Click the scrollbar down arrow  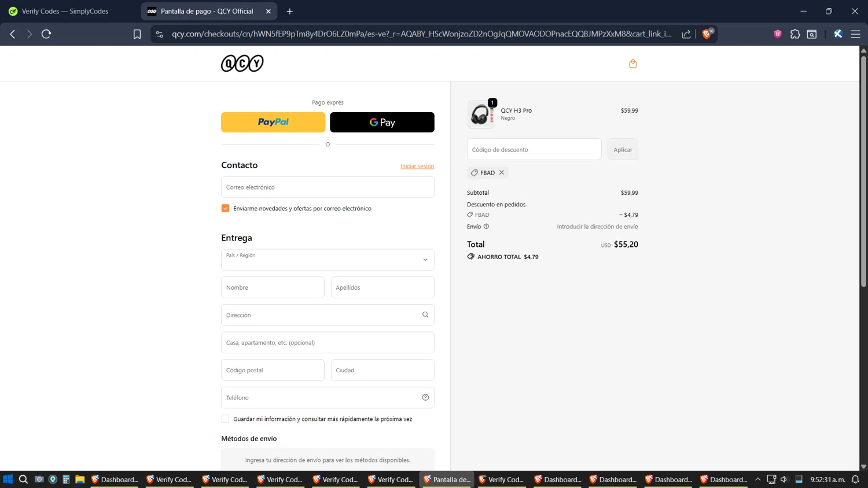point(863,467)
